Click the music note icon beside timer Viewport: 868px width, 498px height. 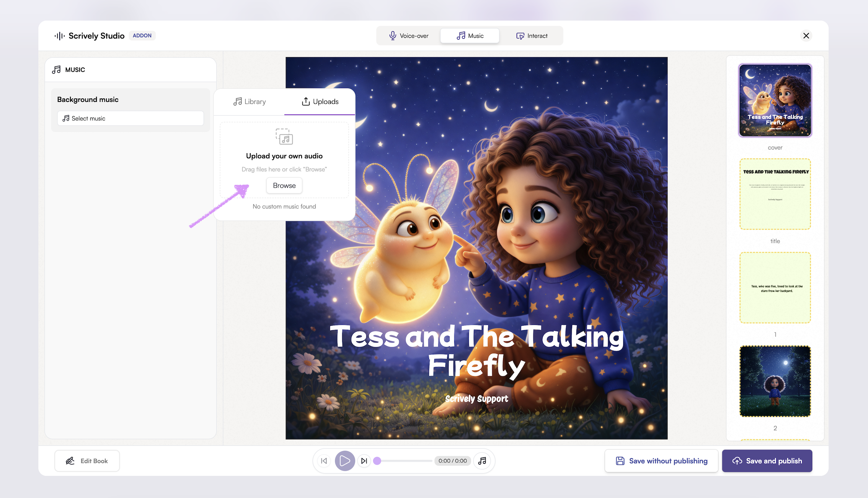coord(482,461)
